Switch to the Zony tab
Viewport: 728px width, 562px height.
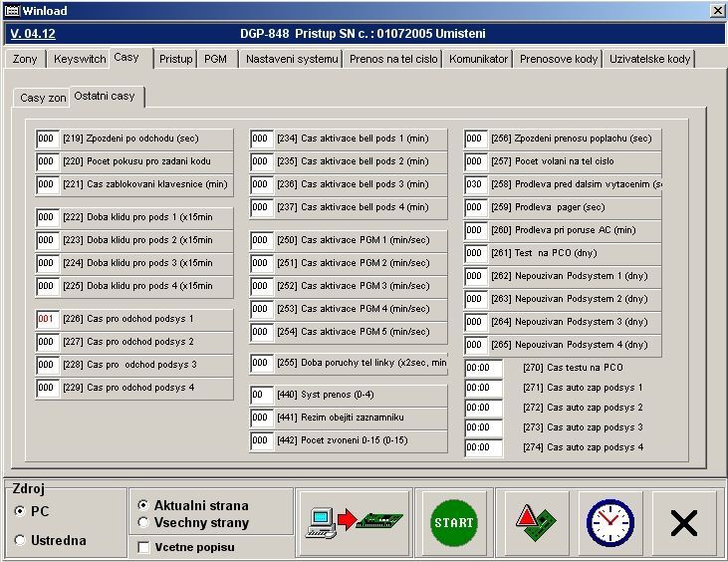coord(25,59)
